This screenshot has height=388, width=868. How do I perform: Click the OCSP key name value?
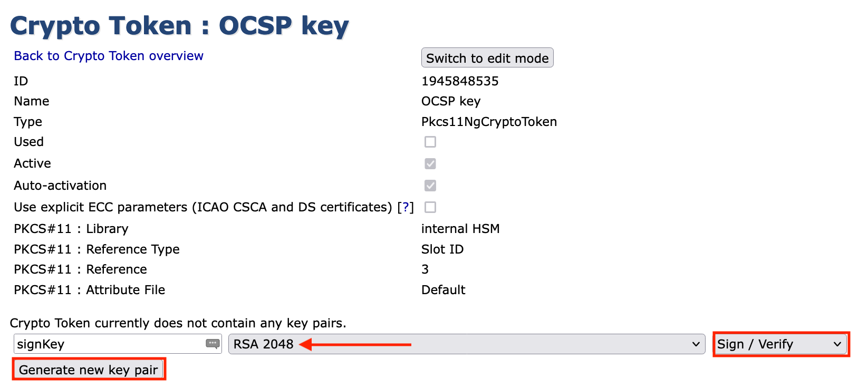click(451, 101)
